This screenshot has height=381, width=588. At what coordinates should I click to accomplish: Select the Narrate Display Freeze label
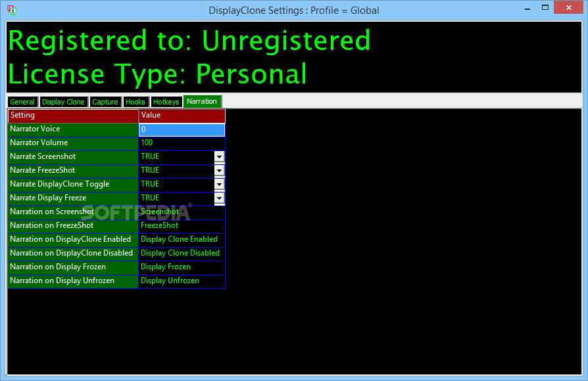tap(73, 198)
